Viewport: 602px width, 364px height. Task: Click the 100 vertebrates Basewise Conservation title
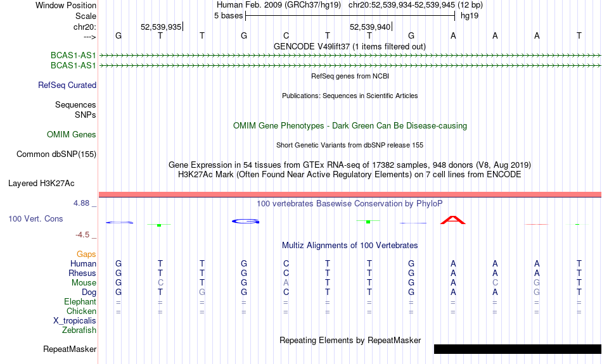click(x=350, y=204)
